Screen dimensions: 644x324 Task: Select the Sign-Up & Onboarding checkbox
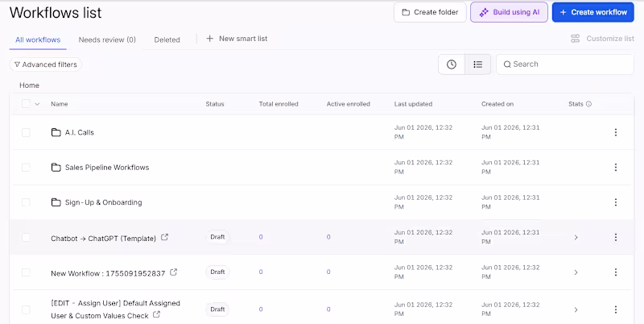26,202
